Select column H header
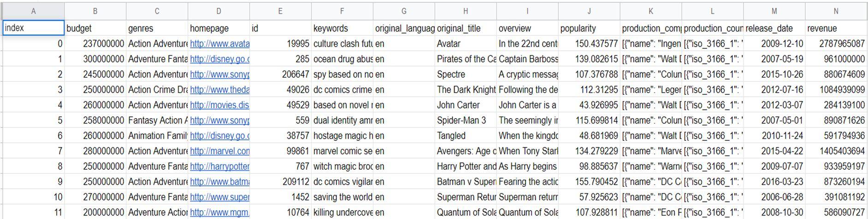This screenshot has height=219, width=868. pyautogui.click(x=466, y=12)
